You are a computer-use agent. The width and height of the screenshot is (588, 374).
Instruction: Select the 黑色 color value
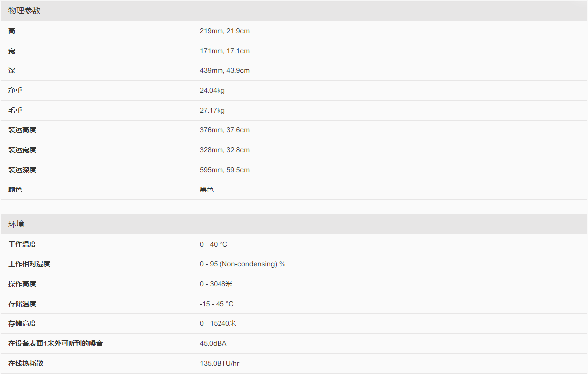[207, 189]
